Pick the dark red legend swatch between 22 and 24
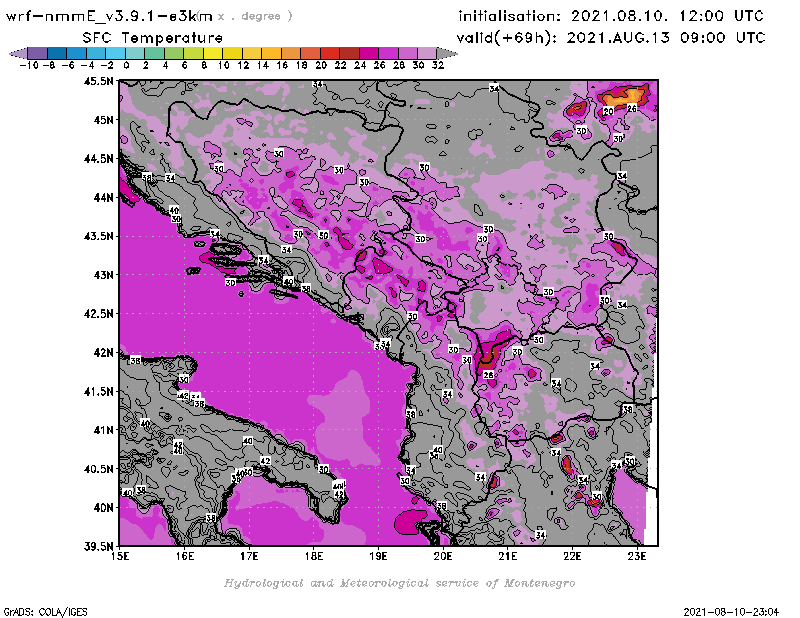 pyautogui.click(x=349, y=53)
